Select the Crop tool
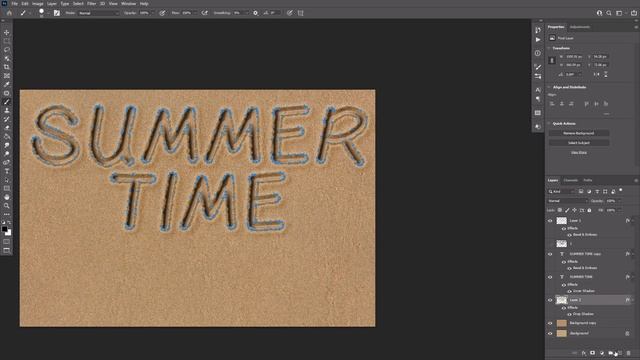This screenshot has width=640, height=360. 7,67
